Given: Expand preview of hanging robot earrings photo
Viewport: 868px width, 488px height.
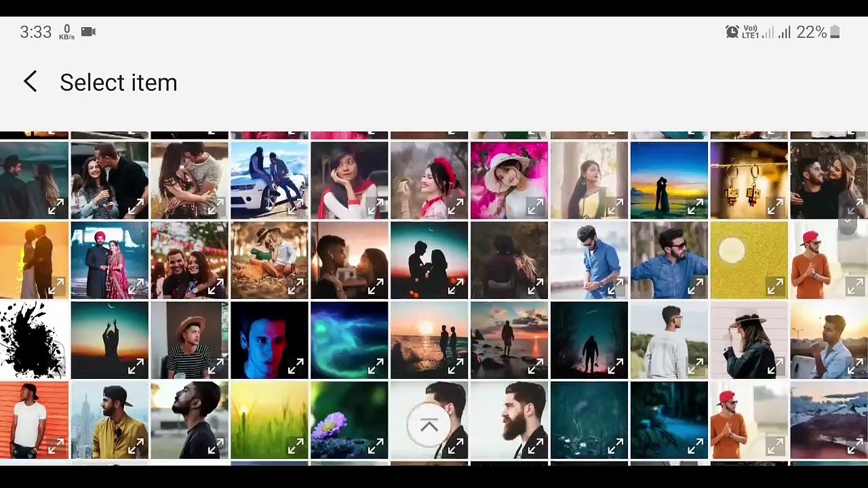Looking at the screenshot, I should point(776,207).
